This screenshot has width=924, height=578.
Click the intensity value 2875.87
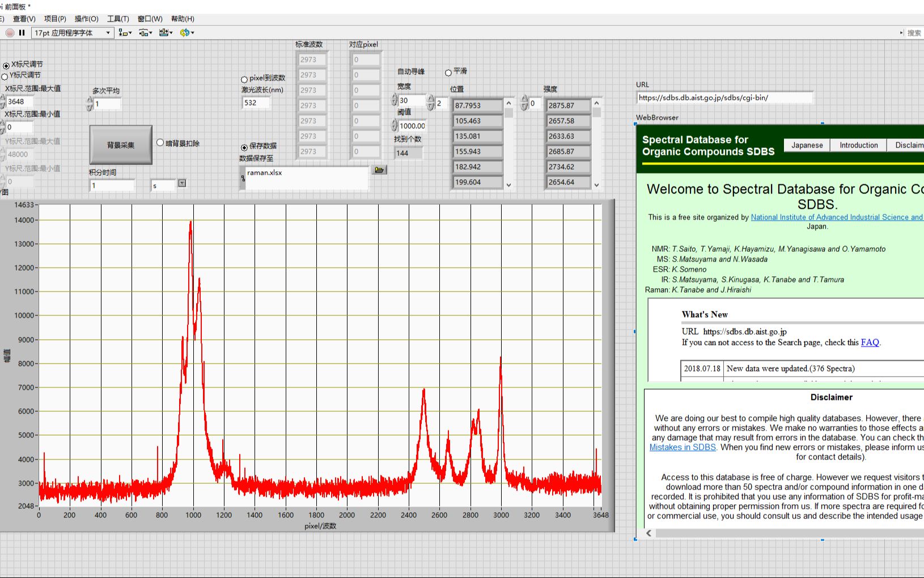click(568, 106)
